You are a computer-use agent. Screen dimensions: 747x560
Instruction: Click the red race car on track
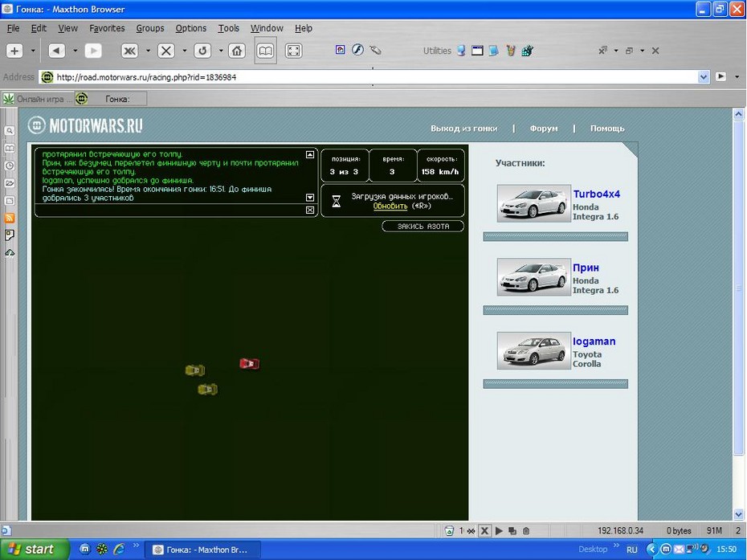(250, 364)
